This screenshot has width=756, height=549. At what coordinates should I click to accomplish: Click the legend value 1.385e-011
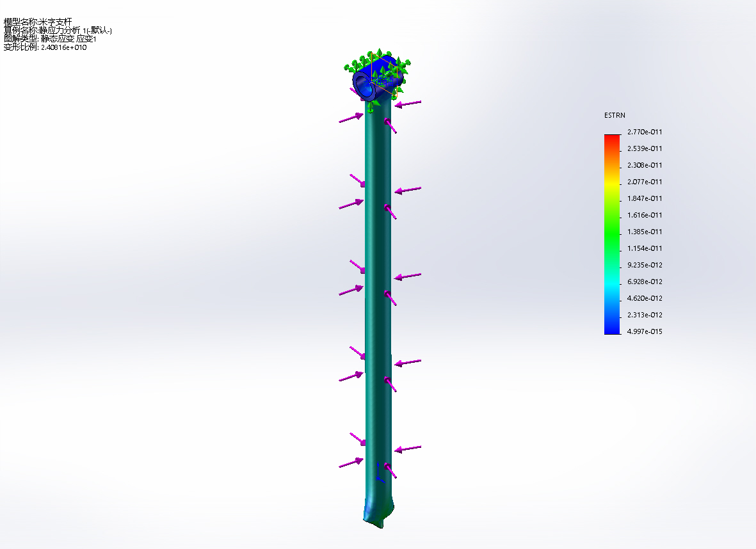click(645, 232)
